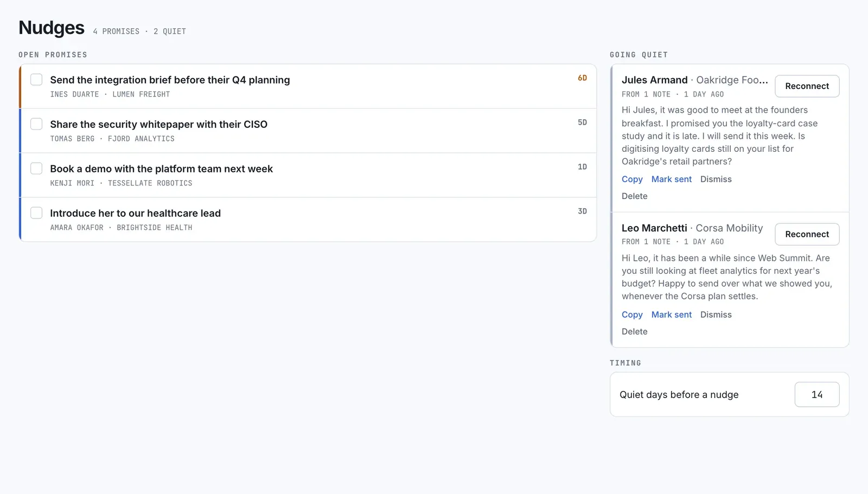Viewport: 868px width, 494px height.
Task: Click the Leo draft message text
Action: 727,277
